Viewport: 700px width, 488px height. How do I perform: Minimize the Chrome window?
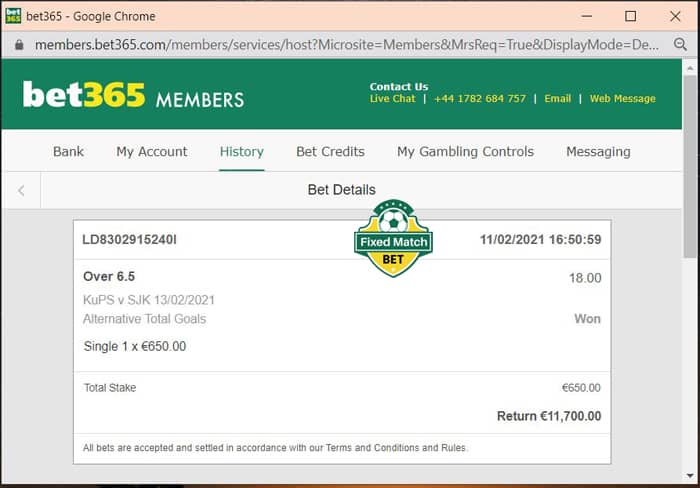coord(587,16)
